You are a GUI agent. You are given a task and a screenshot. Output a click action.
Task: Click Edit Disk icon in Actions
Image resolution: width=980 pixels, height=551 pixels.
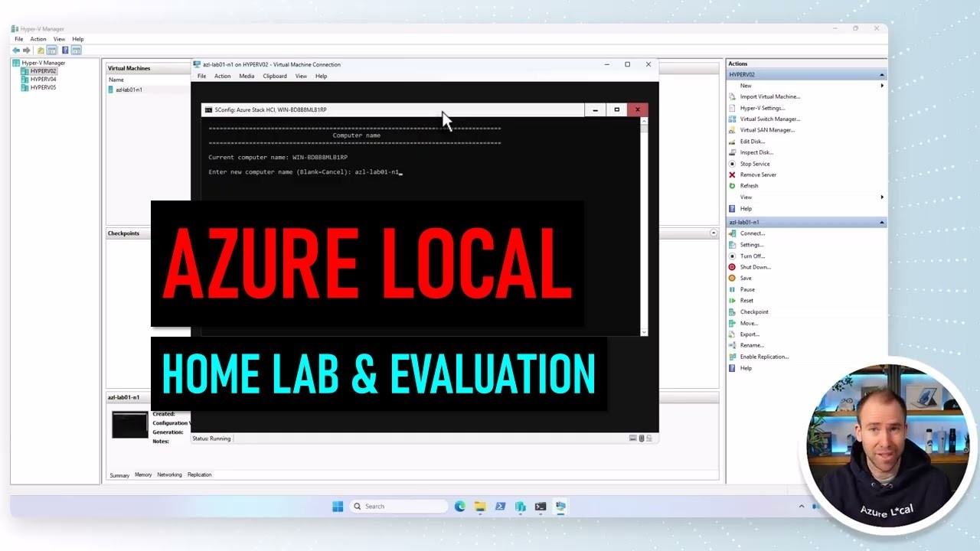(732, 142)
